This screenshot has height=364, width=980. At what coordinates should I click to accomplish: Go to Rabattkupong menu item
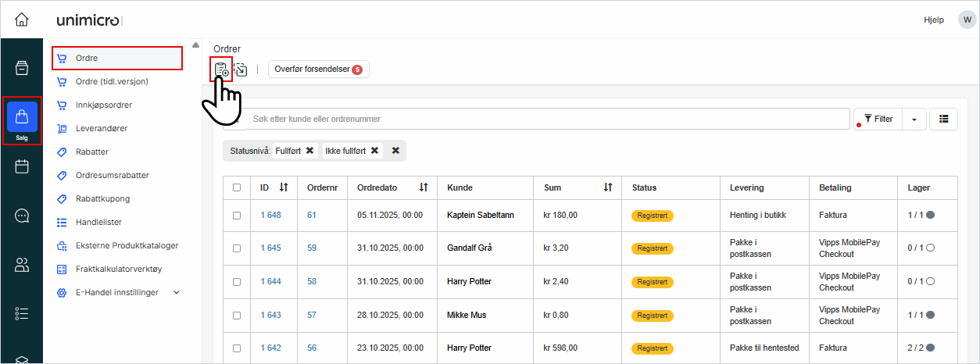click(x=102, y=198)
